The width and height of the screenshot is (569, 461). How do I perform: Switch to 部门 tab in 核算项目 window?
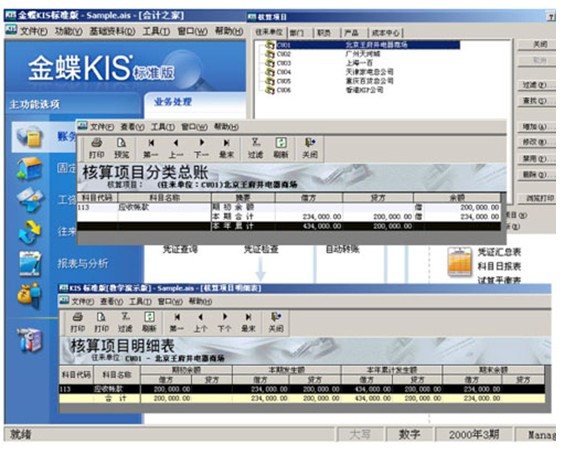point(297,33)
